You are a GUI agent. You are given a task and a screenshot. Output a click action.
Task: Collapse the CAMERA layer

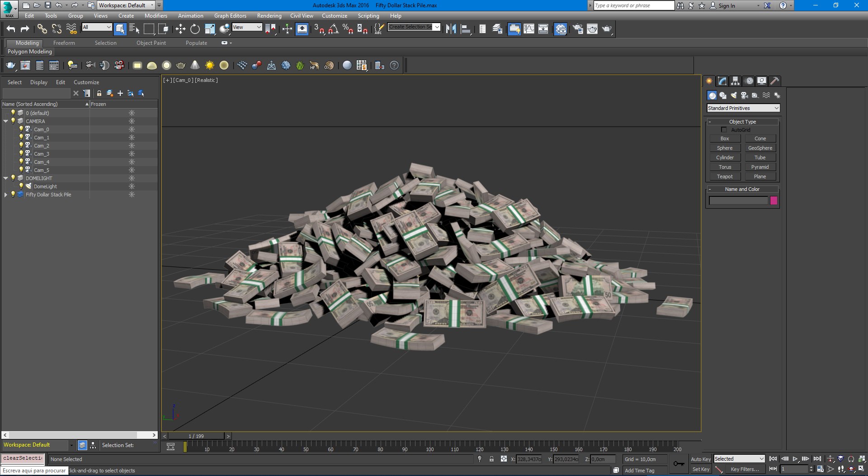[x=6, y=121]
